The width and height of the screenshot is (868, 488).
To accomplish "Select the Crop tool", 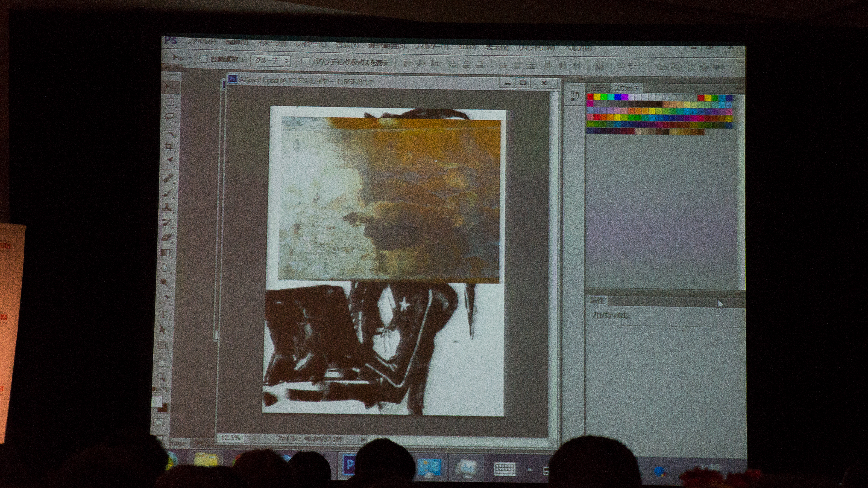I will pyautogui.click(x=169, y=146).
